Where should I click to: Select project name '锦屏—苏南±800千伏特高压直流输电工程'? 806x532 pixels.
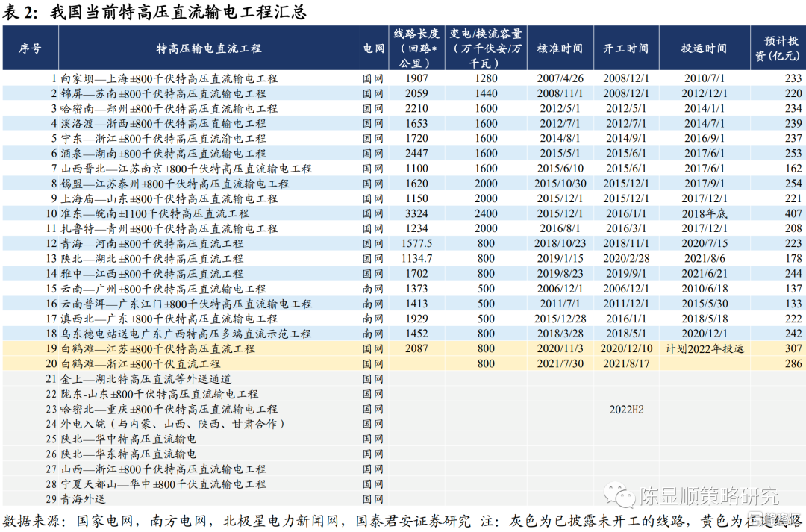click(x=163, y=93)
